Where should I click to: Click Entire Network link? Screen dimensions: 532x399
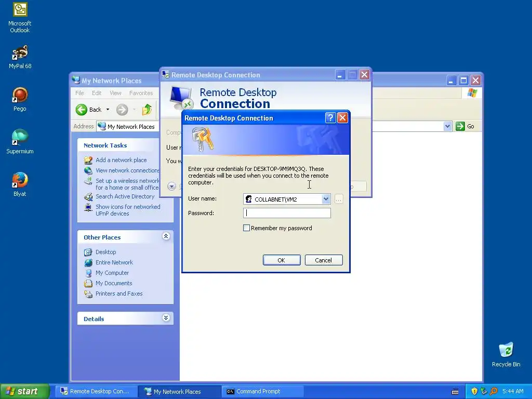pyautogui.click(x=114, y=262)
